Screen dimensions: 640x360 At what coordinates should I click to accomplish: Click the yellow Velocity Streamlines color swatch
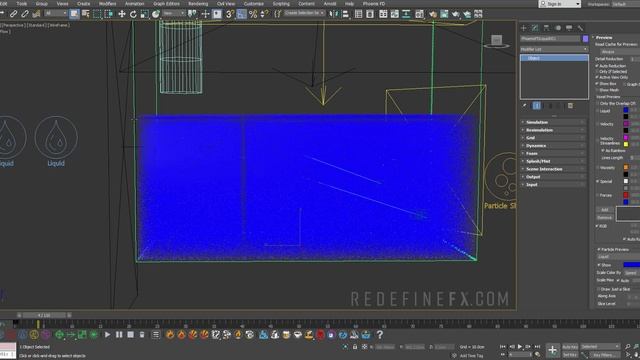point(626,144)
